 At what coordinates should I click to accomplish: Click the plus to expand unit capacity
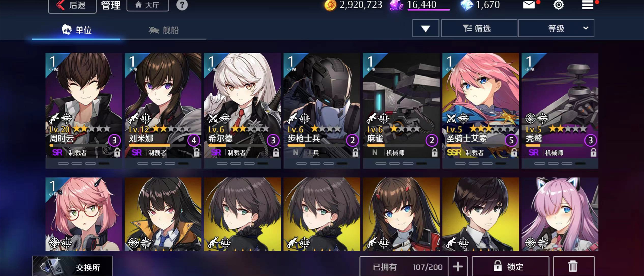coord(458,267)
